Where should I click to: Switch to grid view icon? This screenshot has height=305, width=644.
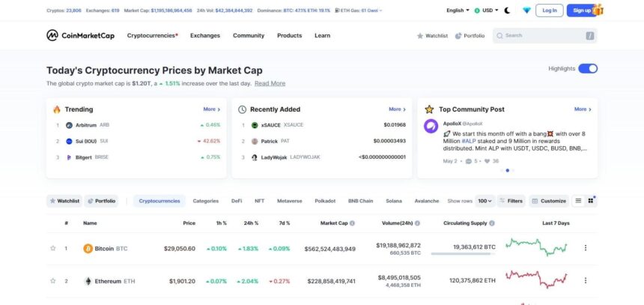pyautogui.click(x=591, y=201)
